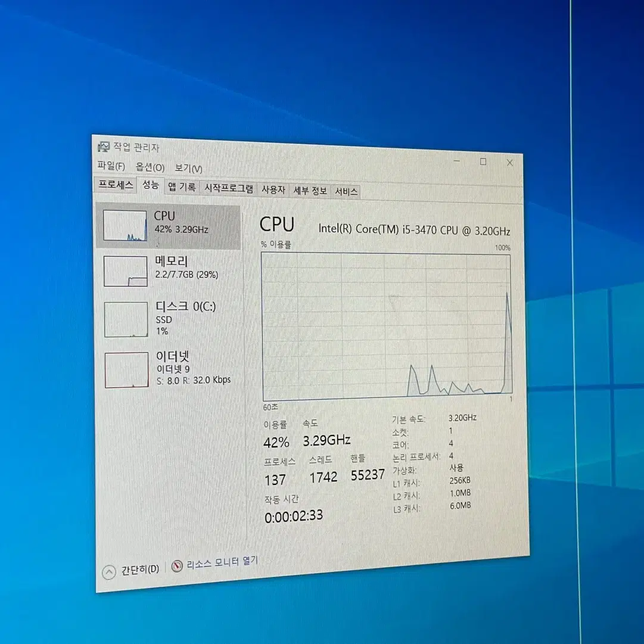Viewport: 644px width, 644px height.
Task: Click the L1 캐시 256KB value
Action: tap(459, 480)
